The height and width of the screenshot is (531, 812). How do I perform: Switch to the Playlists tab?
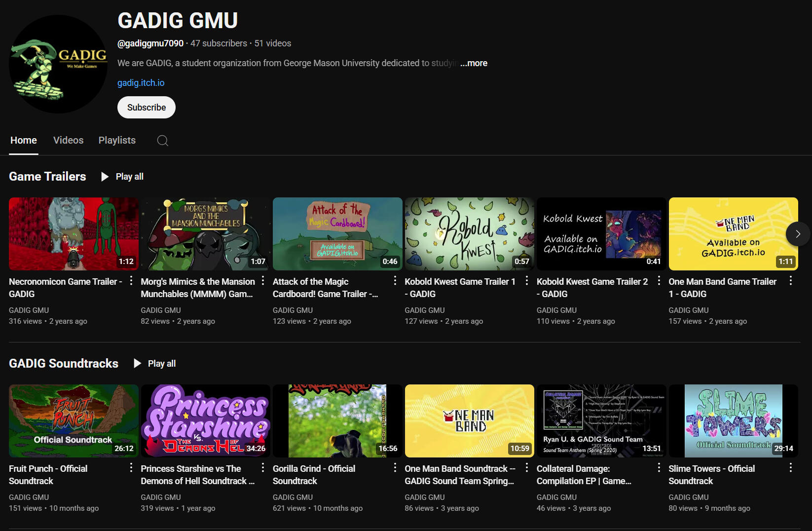[x=117, y=141]
